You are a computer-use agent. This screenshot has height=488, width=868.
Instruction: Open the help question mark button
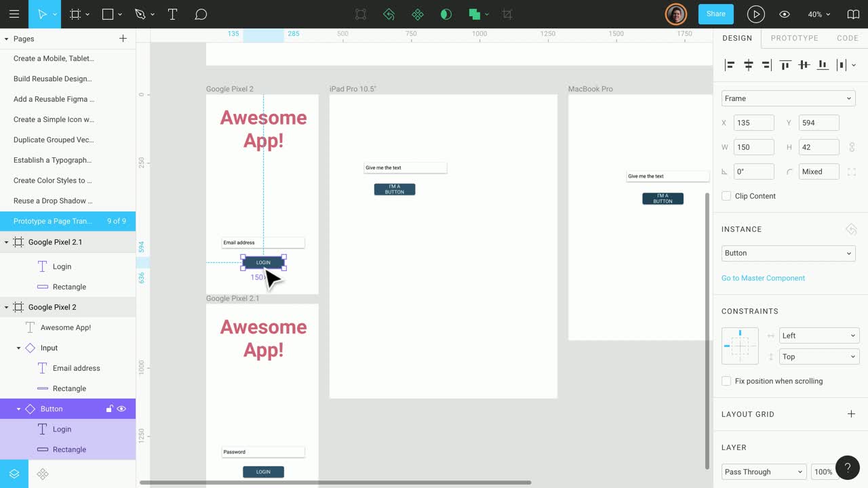[847, 468]
